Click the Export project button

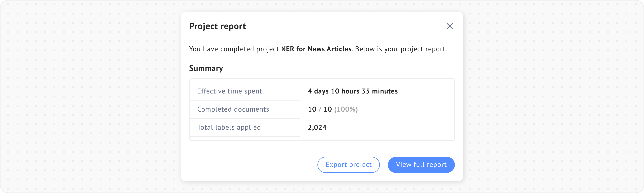[x=348, y=165]
